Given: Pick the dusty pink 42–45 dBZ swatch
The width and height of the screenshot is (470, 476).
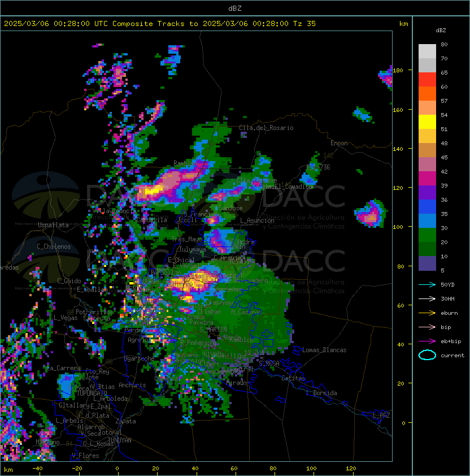Looking at the screenshot, I should pos(427,165).
